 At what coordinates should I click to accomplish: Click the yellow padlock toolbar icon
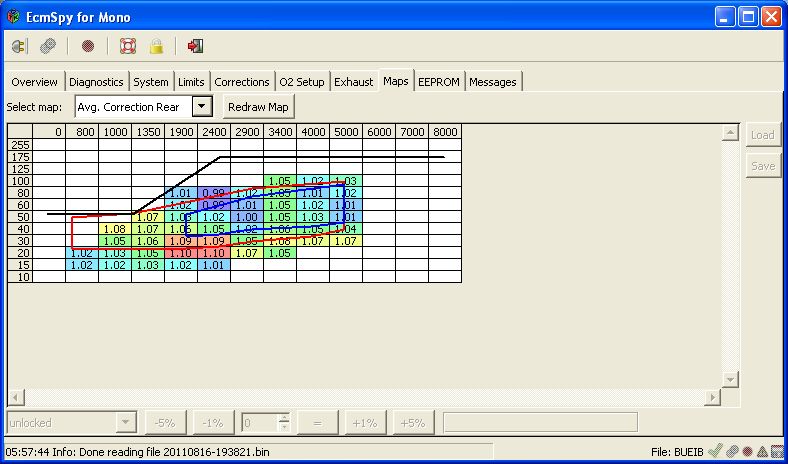click(x=156, y=46)
